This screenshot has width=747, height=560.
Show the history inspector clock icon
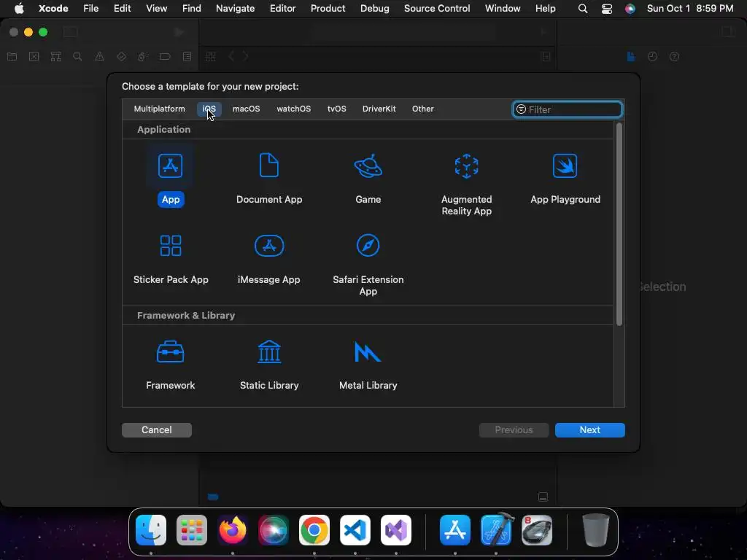tap(652, 57)
